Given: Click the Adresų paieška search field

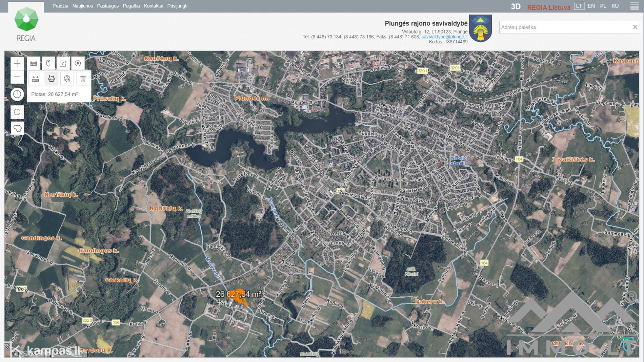Looking at the screenshot, I should tap(564, 27).
